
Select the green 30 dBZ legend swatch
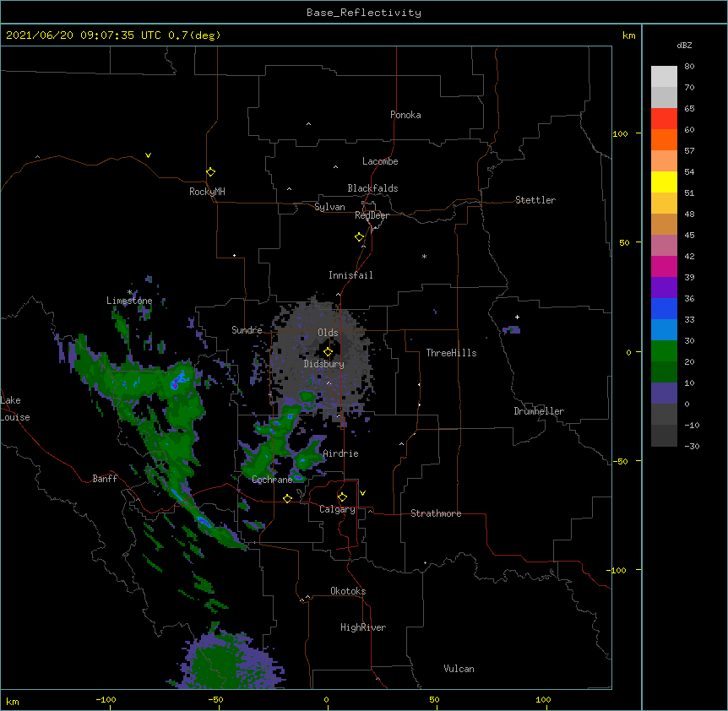tap(664, 351)
